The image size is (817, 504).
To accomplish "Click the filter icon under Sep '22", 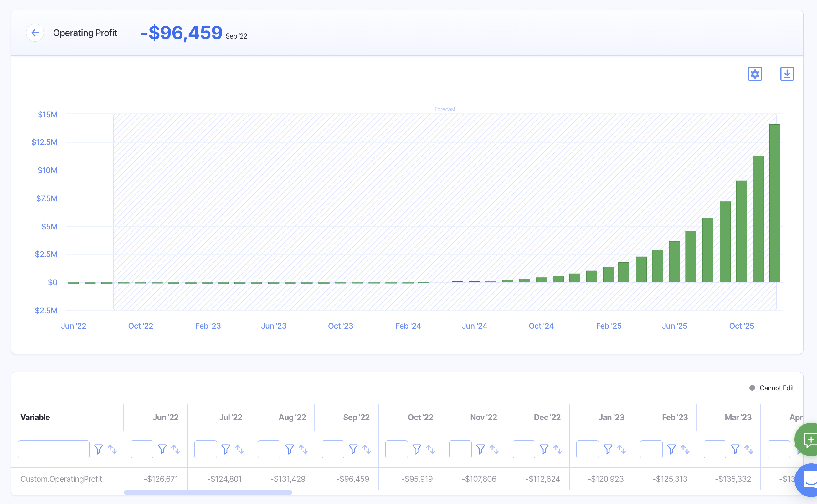I will [x=353, y=449].
